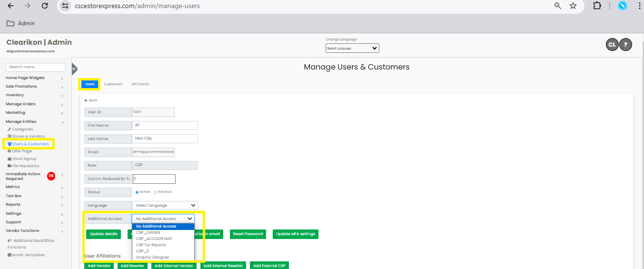This screenshot has width=644, height=269.
Task: Bookmark this page with the star icon
Action: [x=573, y=6]
